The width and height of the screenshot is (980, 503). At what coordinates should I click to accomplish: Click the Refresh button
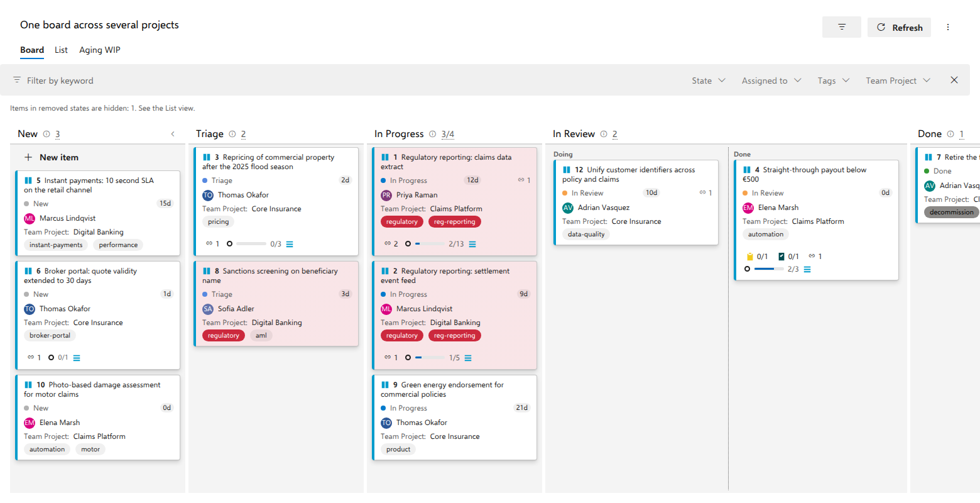[899, 27]
